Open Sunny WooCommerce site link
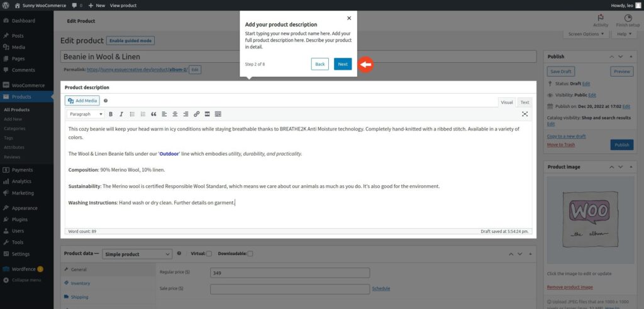This screenshot has width=644, height=309. [40, 5]
